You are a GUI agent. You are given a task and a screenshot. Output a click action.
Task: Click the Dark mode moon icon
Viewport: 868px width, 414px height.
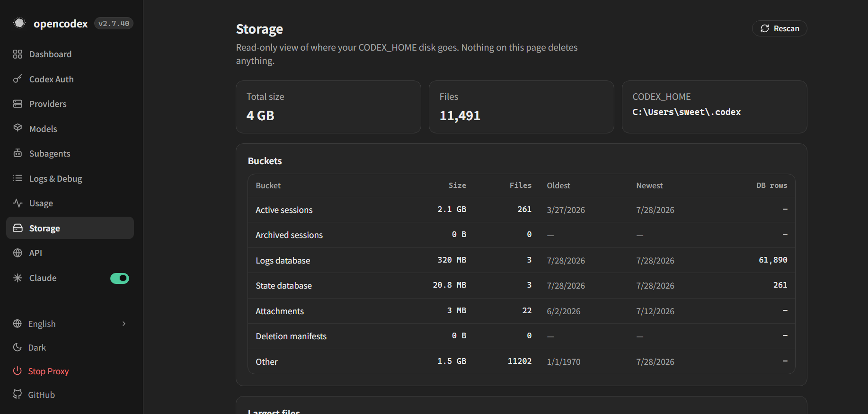click(x=18, y=347)
